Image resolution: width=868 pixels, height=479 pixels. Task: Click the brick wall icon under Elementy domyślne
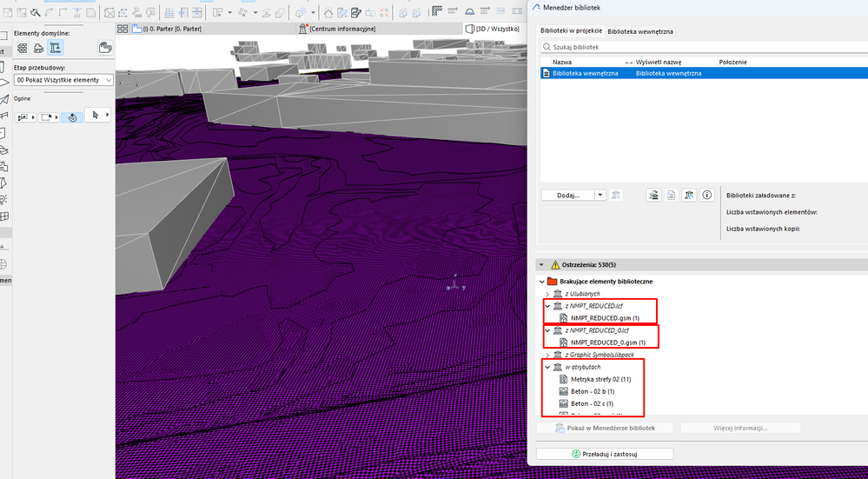(x=23, y=48)
